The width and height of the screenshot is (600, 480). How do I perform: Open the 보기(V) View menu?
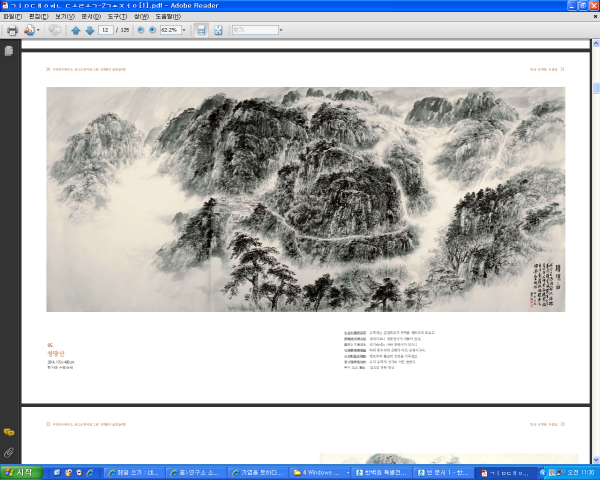tap(65, 16)
